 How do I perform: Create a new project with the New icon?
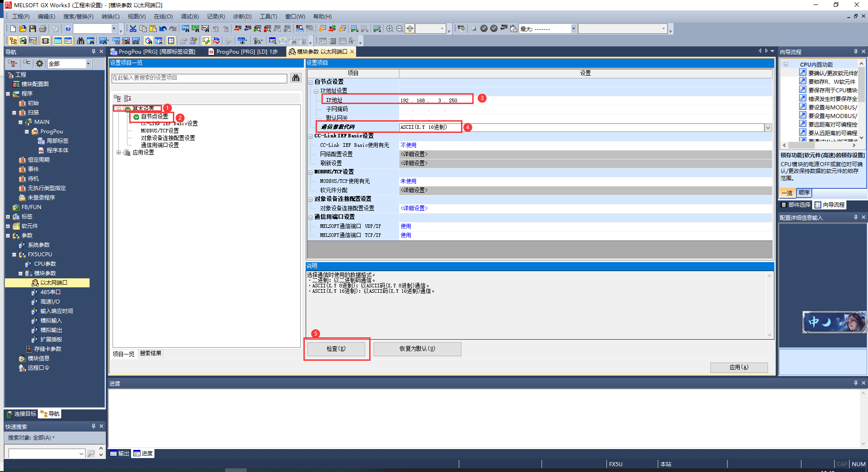pos(13,28)
